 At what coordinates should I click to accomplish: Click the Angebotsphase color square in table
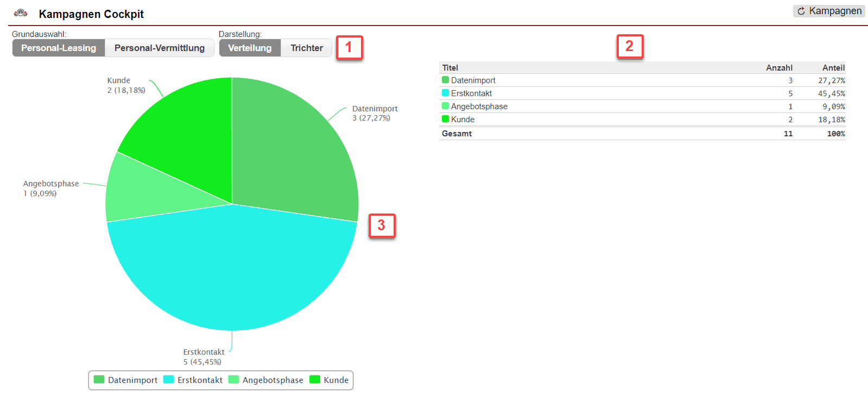click(445, 106)
